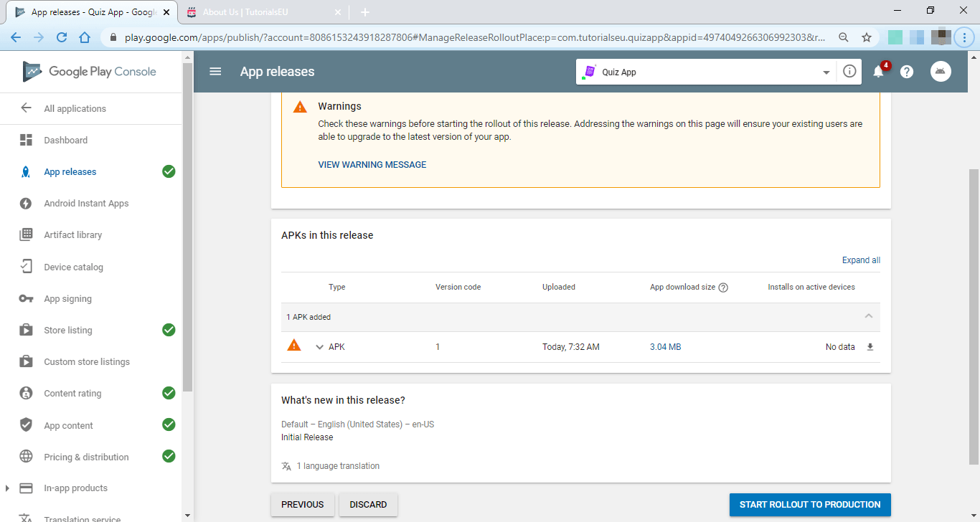The width and height of the screenshot is (980, 522).
Task: Expand the In-app products menu
Action: click(x=8, y=488)
